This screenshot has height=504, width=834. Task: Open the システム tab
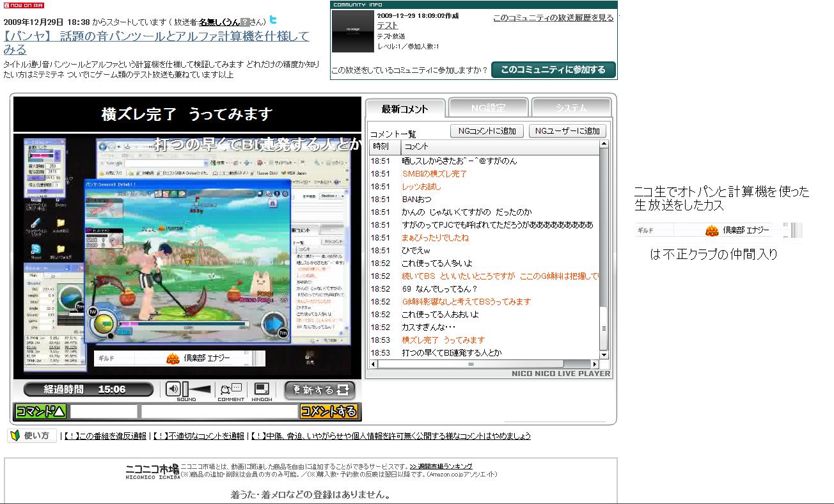click(570, 108)
